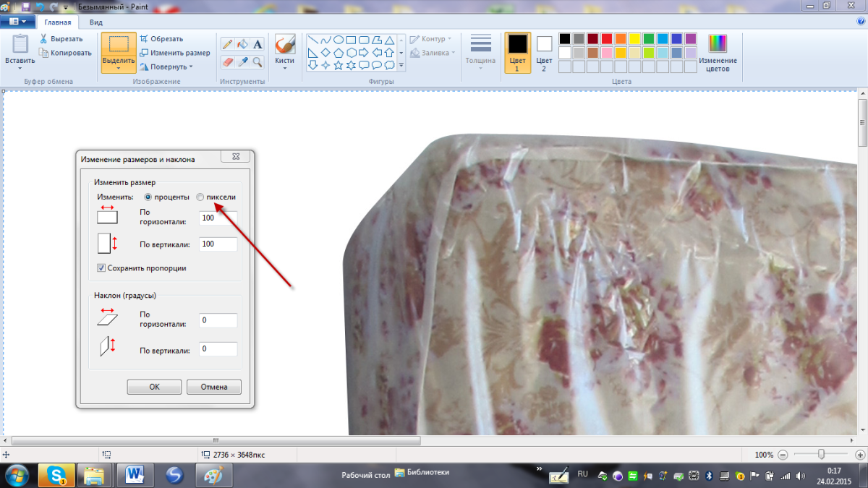868x488 pixels.
Task: Select the Color picker eyedropper tool
Action: (242, 62)
